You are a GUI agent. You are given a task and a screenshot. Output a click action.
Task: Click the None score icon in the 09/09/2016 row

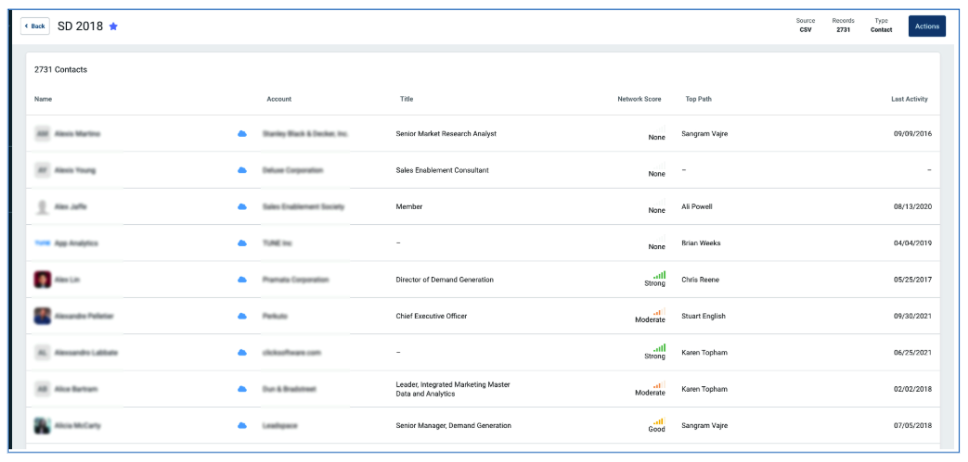(x=659, y=129)
